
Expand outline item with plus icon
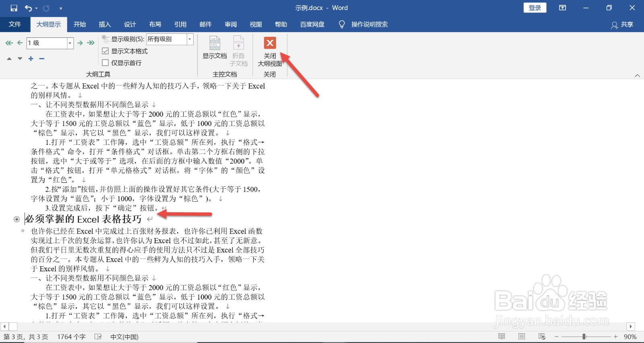(x=31, y=59)
